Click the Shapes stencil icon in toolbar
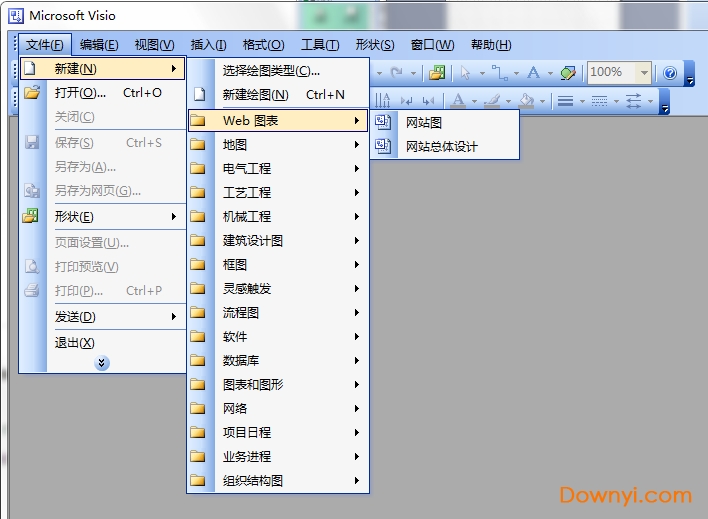This screenshot has height=519, width=708. pos(437,72)
